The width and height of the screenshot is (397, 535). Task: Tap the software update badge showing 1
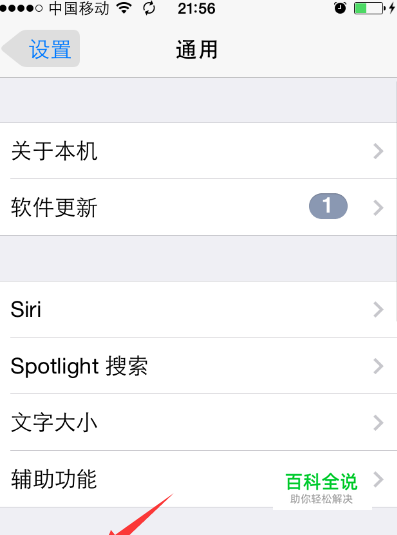point(328,206)
